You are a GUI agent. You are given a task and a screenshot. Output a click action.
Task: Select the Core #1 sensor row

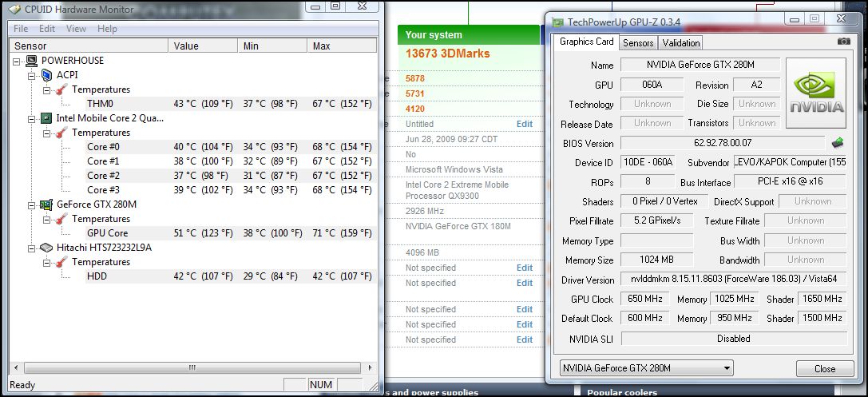[x=231, y=161]
